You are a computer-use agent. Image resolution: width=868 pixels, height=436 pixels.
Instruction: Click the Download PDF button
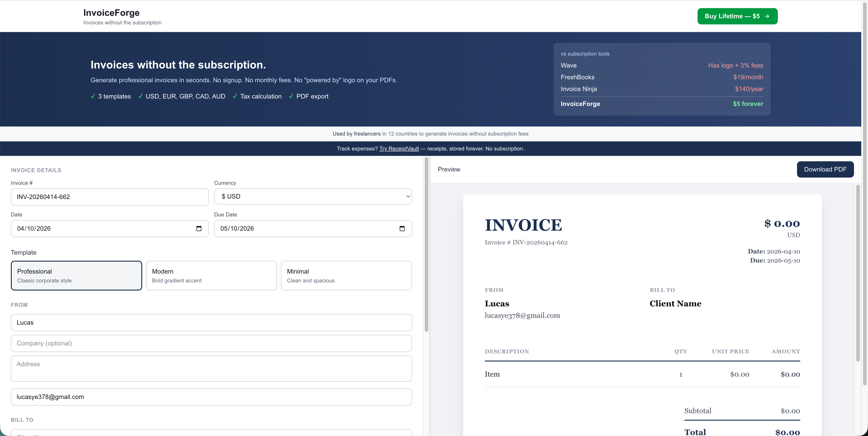[825, 169]
